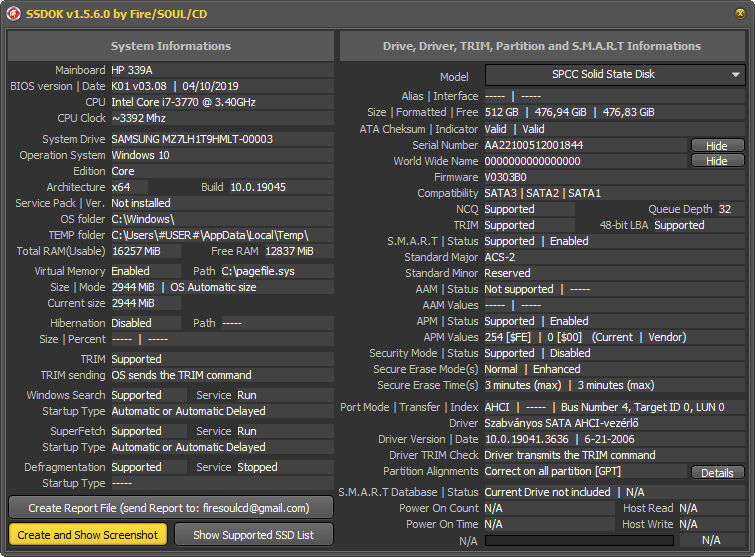
Task: Click BIOS version K01 v03.08
Action: click(139, 86)
